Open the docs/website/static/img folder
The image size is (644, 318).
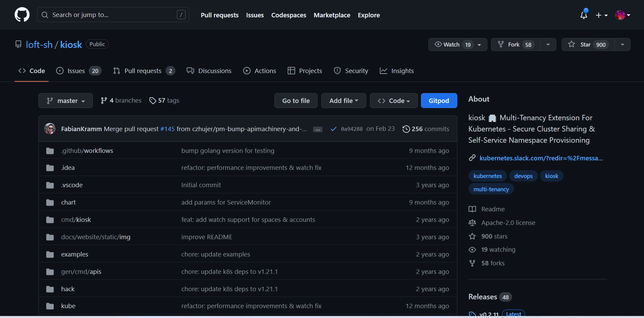coord(96,237)
